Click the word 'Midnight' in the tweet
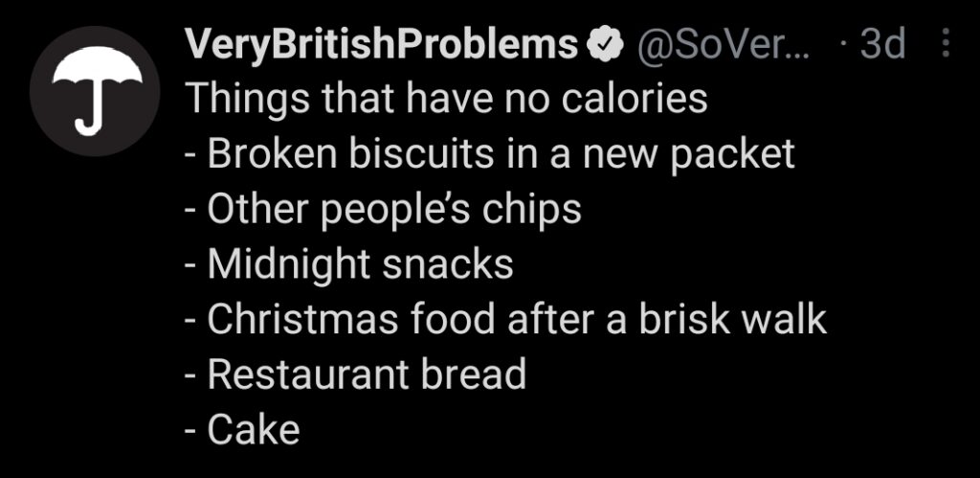The image size is (980, 478). (x=289, y=265)
